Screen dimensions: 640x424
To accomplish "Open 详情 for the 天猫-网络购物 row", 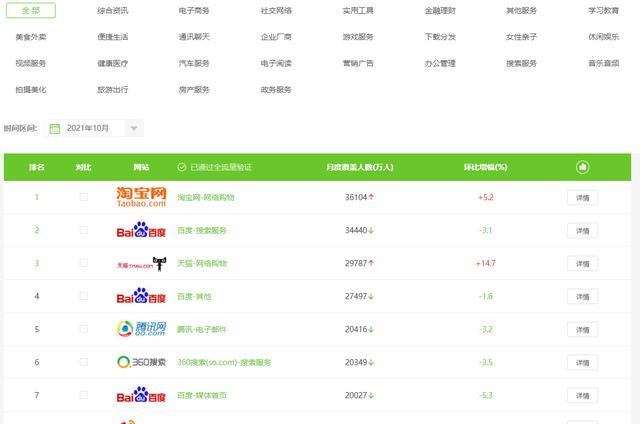I will 582,264.
